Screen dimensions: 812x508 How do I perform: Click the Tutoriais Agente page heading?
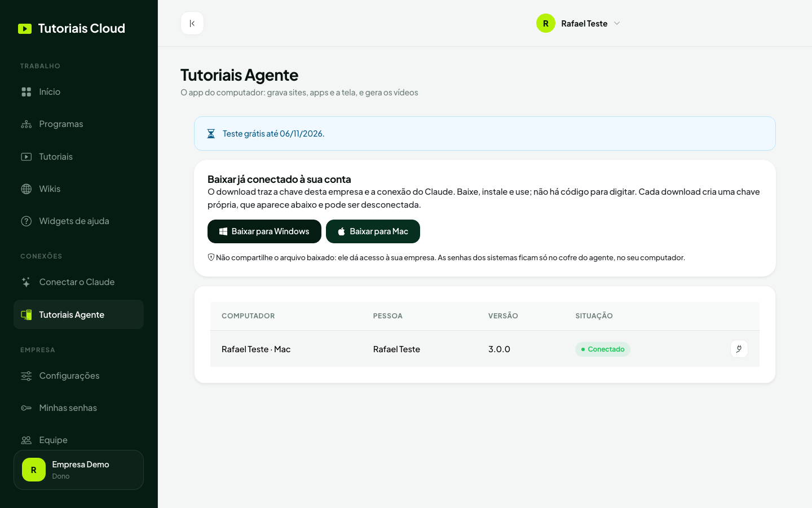tap(239, 75)
